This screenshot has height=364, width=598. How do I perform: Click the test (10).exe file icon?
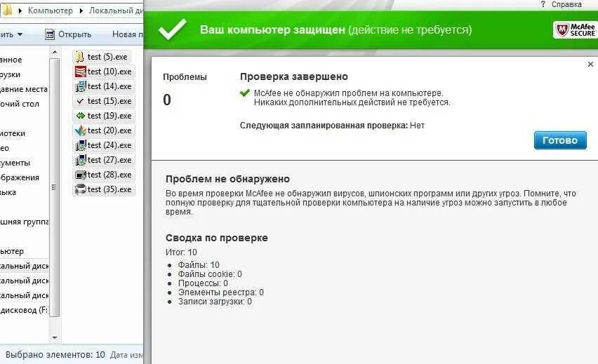[81, 72]
